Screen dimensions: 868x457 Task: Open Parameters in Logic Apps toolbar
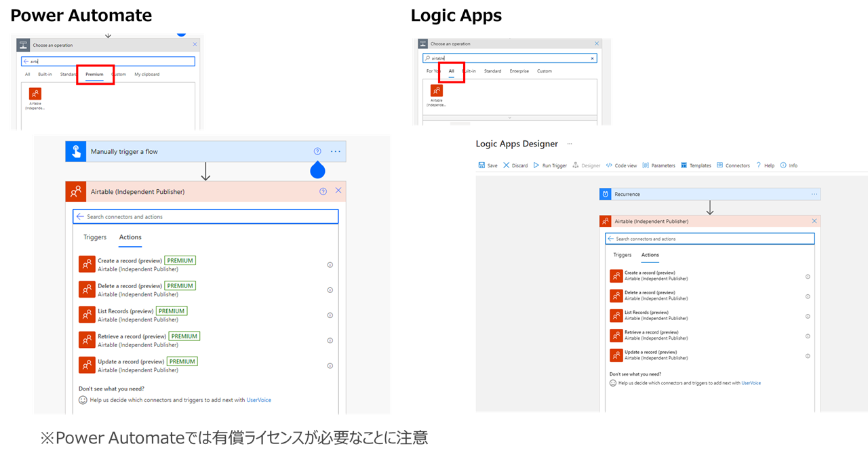click(x=658, y=165)
